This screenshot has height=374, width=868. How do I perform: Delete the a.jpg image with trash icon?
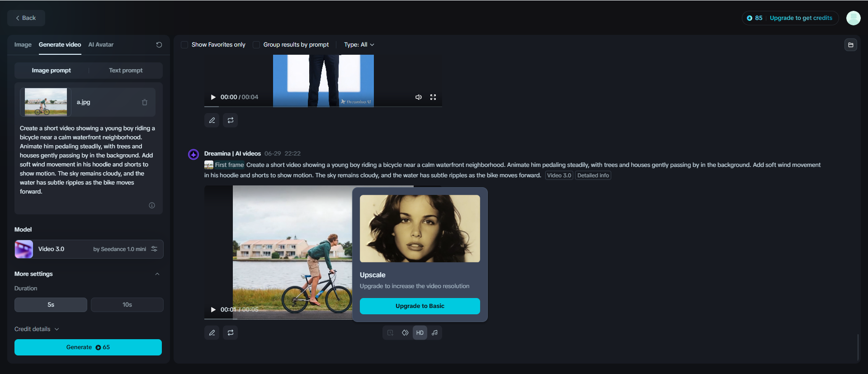145,102
